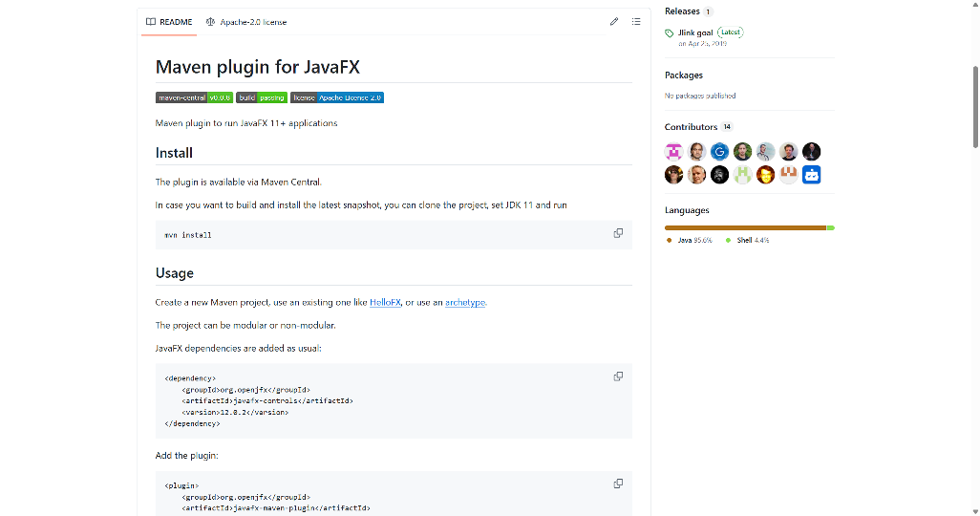980x516 pixels.
Task: Click 'The project can be modular or non-modular.' text
Action: 245,325
